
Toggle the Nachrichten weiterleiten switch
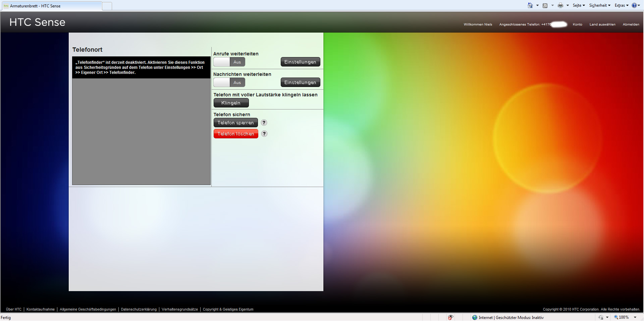tap(229, 82)
